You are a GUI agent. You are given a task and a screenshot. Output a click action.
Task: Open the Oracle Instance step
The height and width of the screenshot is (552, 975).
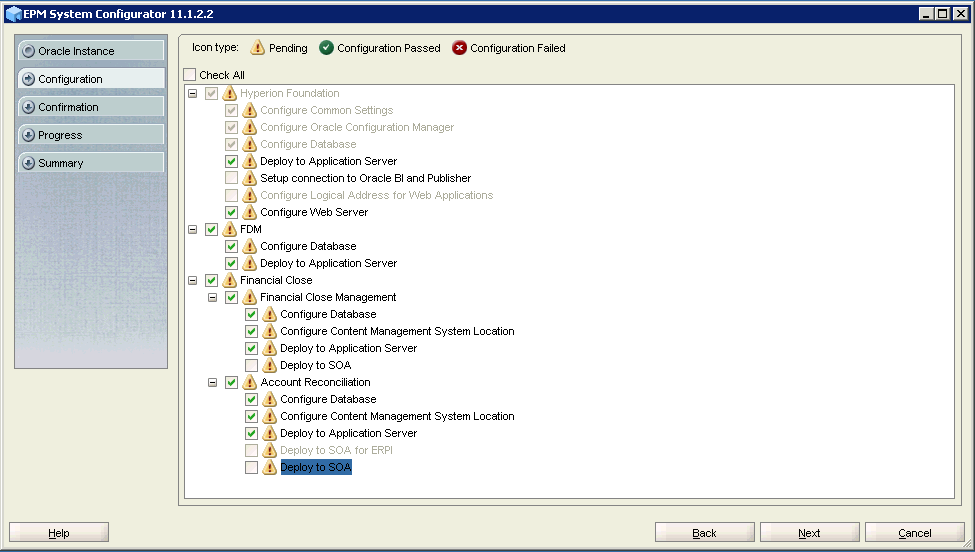91,51
